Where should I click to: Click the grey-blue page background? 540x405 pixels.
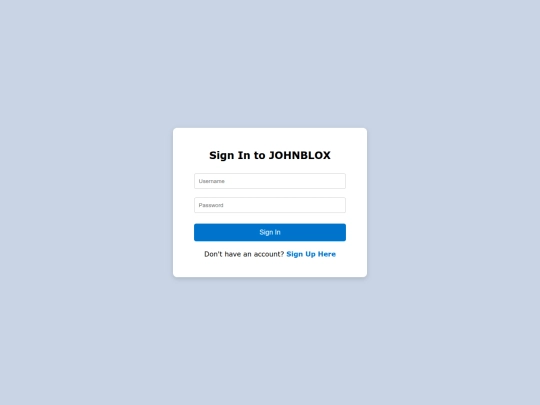click(x=86, y=207)
